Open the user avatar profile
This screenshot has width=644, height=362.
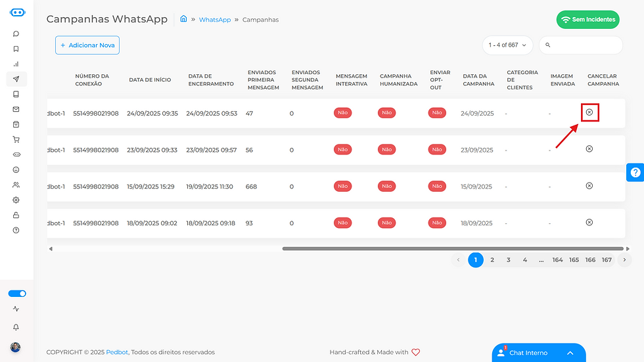click(x=15, y=348)
